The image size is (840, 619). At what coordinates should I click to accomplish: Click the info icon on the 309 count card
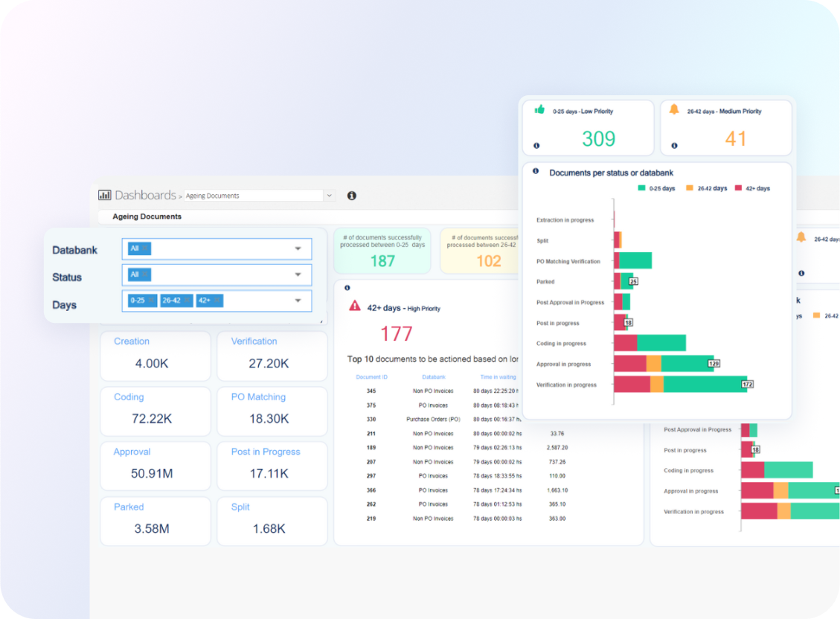[x=536, y=145]
